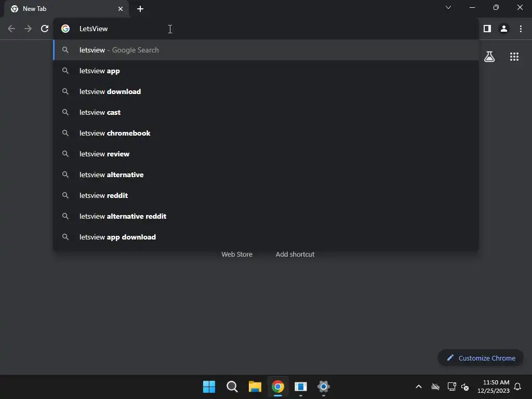532x399 pixels.
Task: Click the Add shortcut tile
Action: (295, 254)
